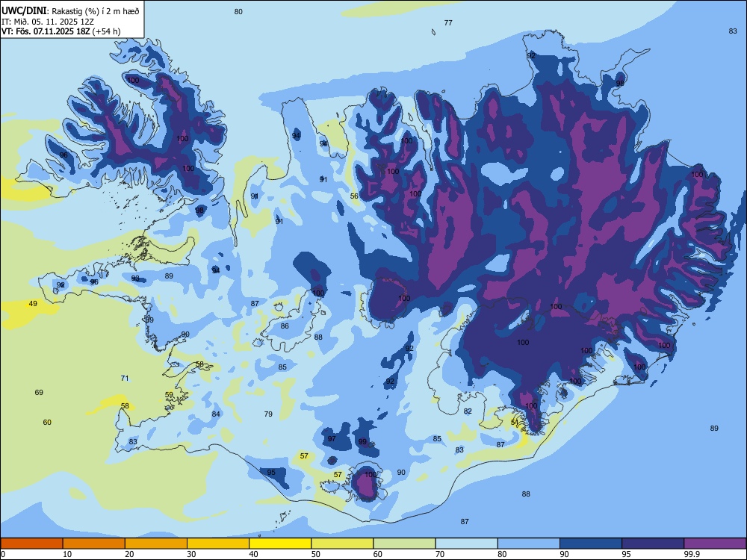Screen dimensions: 747x560
Task: Click the humidity value '49' on the map
Action: 33,304
